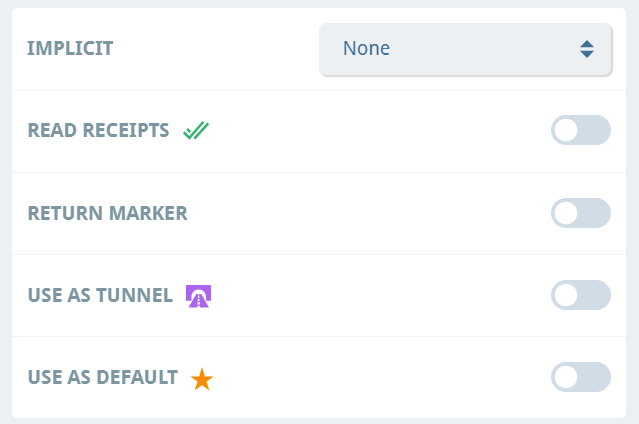Screen dimensions: 639x424
Task: Select the None value in the Implicit selector
Action: pyautogui.click(x=366, y=48)
